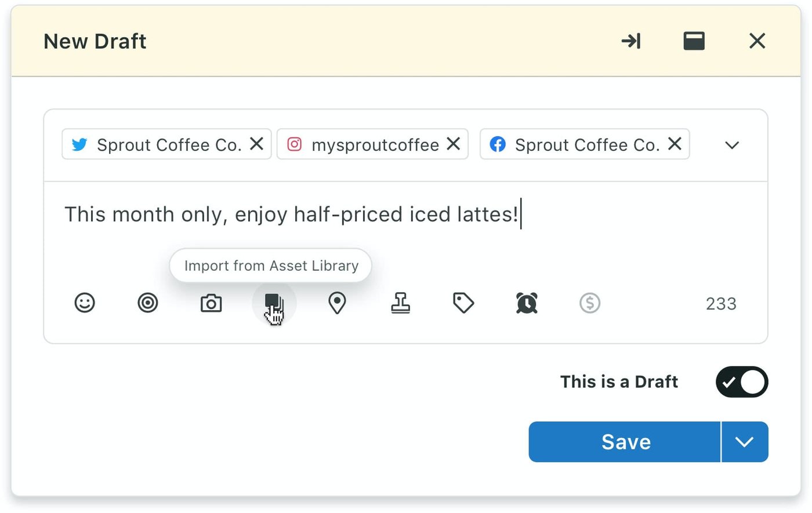
Task: Tag the post with the label icon
Action: [462, 303]
